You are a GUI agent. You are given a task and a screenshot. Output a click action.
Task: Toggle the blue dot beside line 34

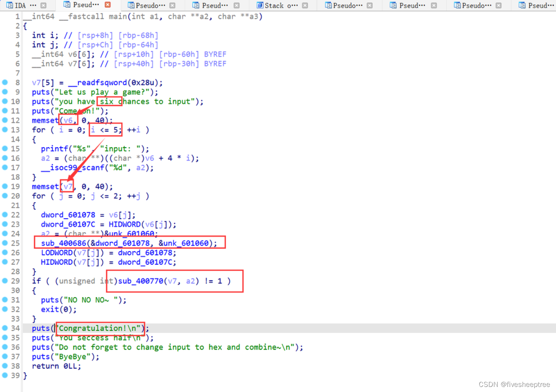tap(4, 328)
